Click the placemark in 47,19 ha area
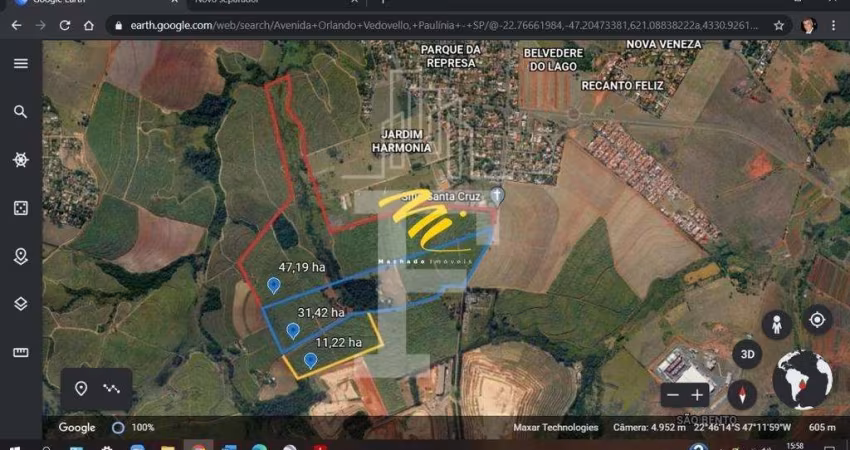The width and height of the screenshot is (850, 450). click(x=274, y=285)
